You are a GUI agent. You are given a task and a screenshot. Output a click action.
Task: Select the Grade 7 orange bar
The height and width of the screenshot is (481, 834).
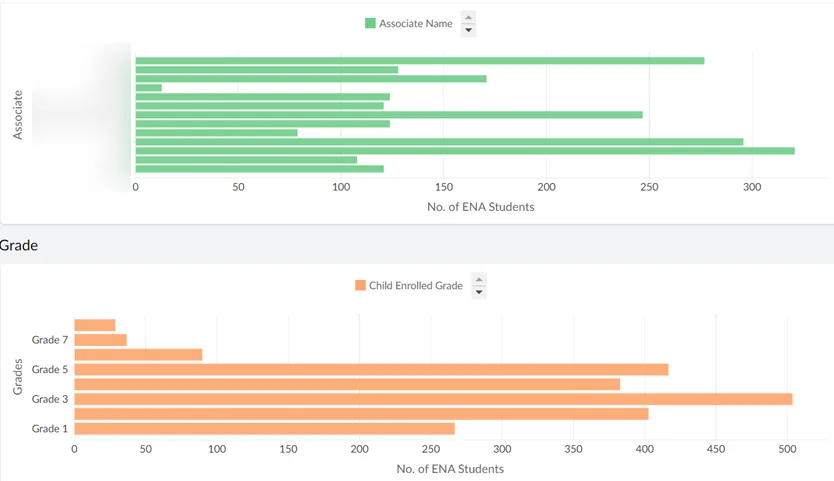[101, 340]
